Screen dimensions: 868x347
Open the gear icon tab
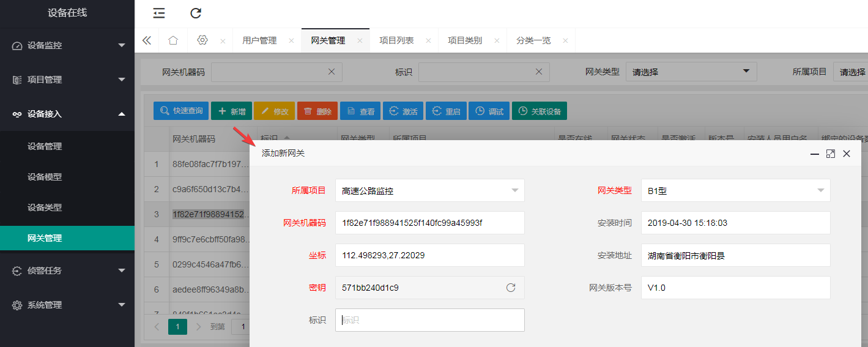(203, 40)
